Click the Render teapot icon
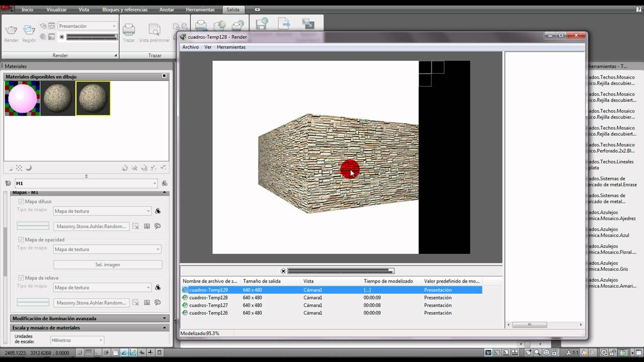This screenshot has height=362, width=644. coord(11,30)
